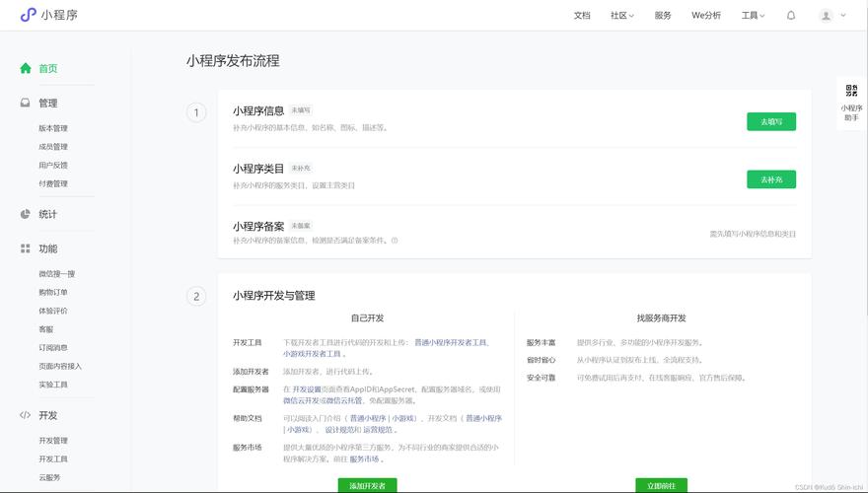The width and height of the screenshot is (868, 493).
Task: Open 普通小程序 link after 开发文档
Action: pos(484,418)
